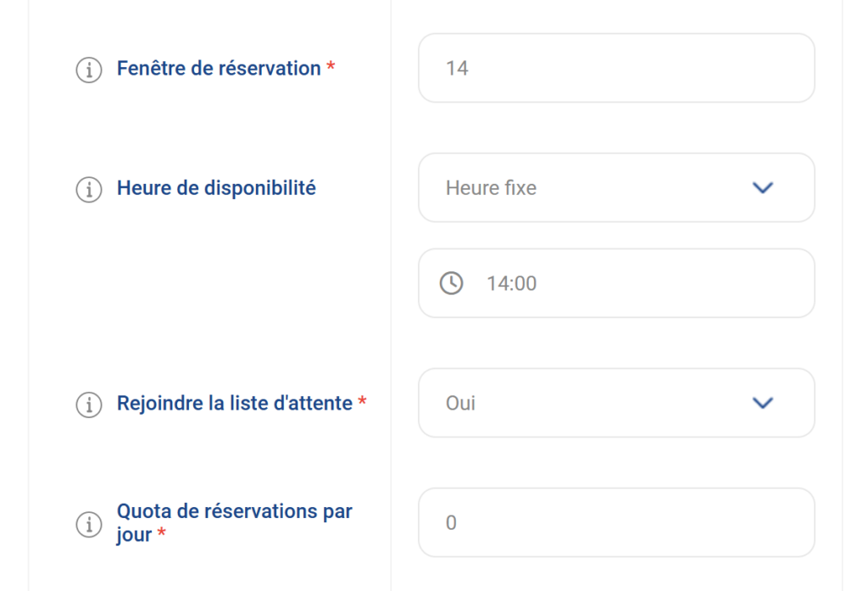Open the time picker via the clock symbol
Viewport: 868px width, 591px height.
[x=450, y=283]
